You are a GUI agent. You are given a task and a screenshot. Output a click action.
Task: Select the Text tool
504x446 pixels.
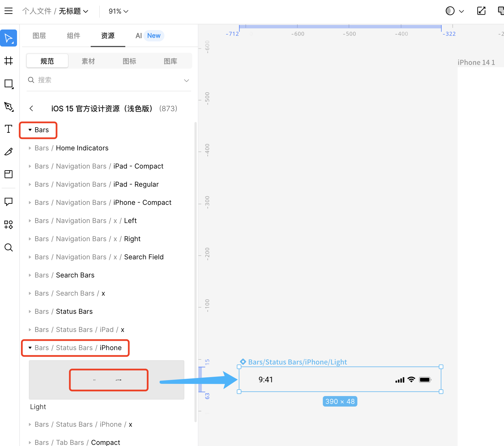[x=9, y=129]
